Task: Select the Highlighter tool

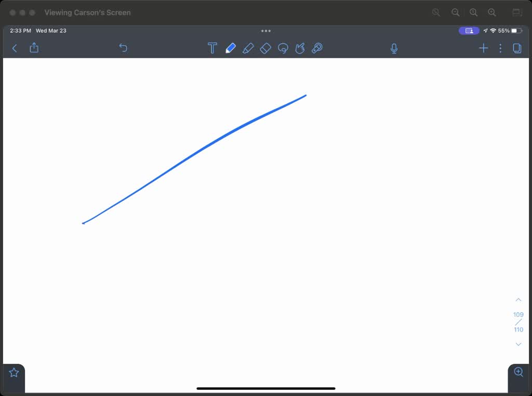Action: (x=248, y=48)
